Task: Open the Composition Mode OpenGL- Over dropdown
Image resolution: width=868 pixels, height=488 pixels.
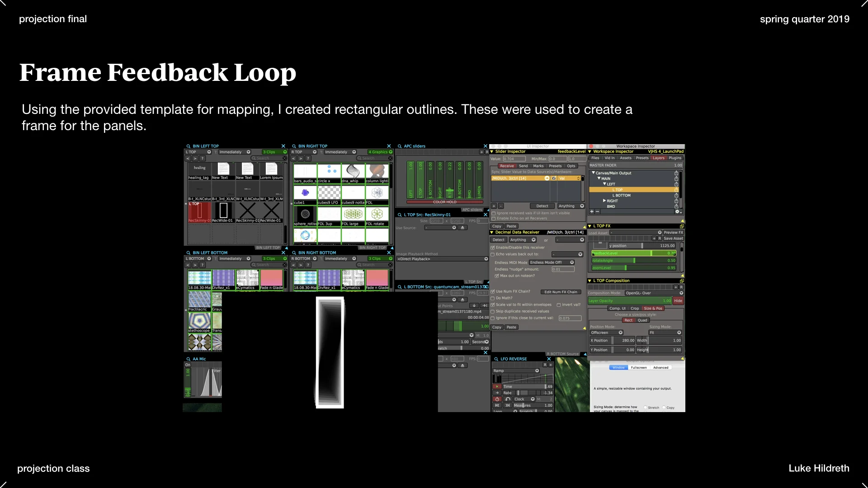Action: [x=654, y=293]
